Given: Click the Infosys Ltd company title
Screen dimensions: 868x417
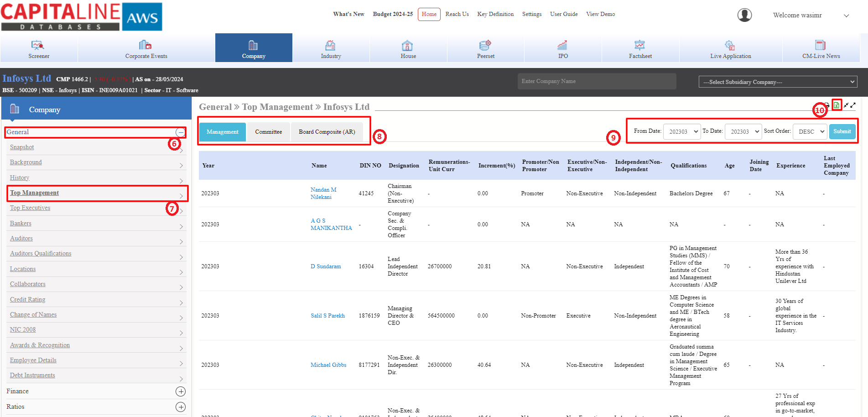Looking at the screenshot, I should pyautogui.click(x=27, y=78).
